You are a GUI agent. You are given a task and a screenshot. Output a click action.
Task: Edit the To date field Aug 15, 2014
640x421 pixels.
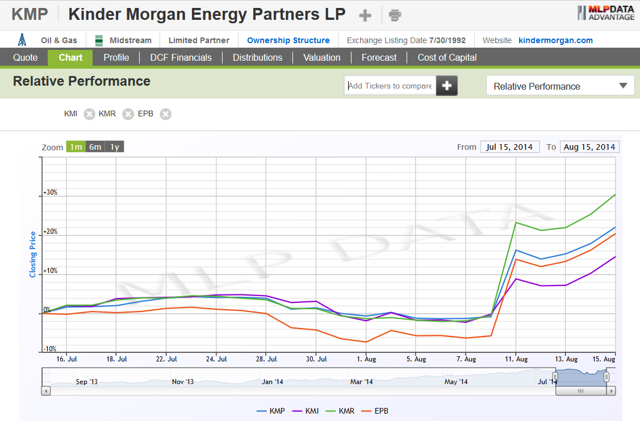click(x=589, y=147)
